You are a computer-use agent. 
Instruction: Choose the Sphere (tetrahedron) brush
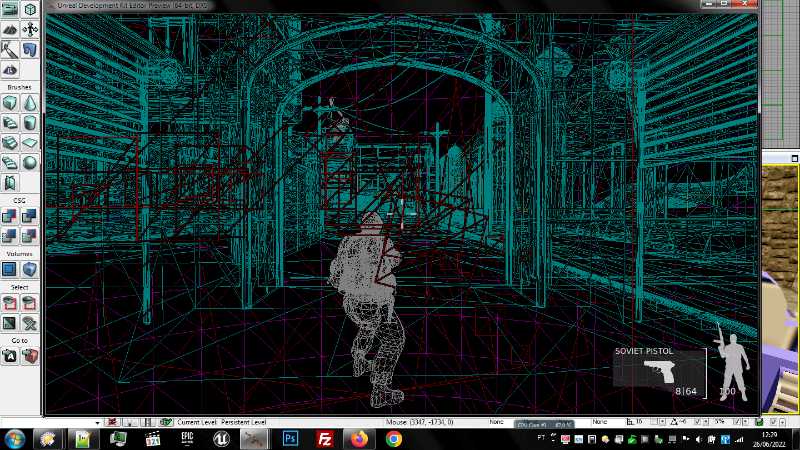pyautogui.click(x=30, y=163)
